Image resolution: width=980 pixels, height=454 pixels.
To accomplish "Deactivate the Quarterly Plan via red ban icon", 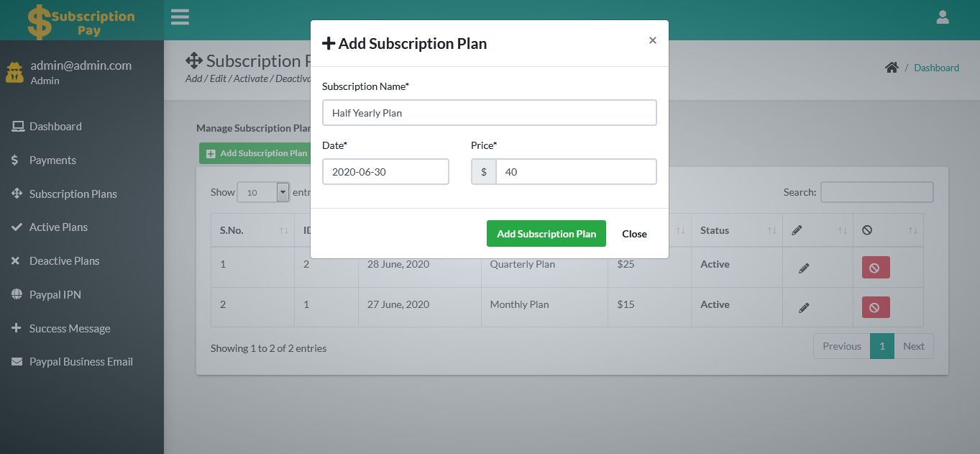I will pos(875,267).
